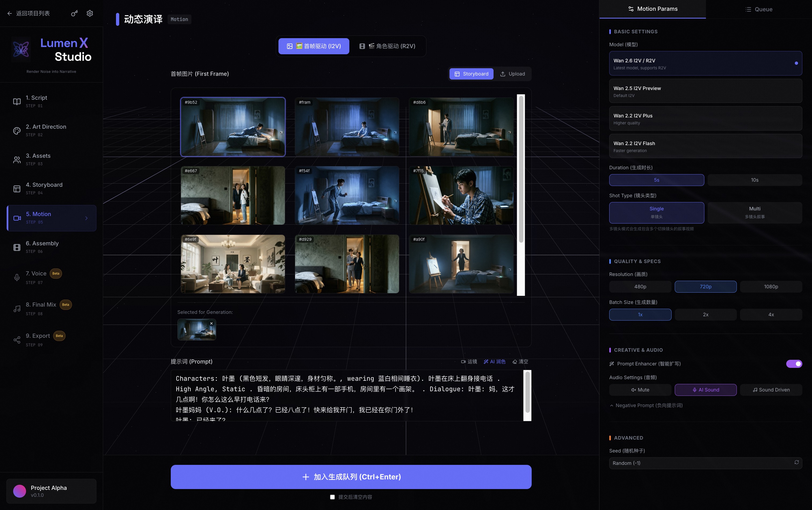Click the Storyboard source button
Viewport: 812px width, 510px height.
click(x=471, y=74)
